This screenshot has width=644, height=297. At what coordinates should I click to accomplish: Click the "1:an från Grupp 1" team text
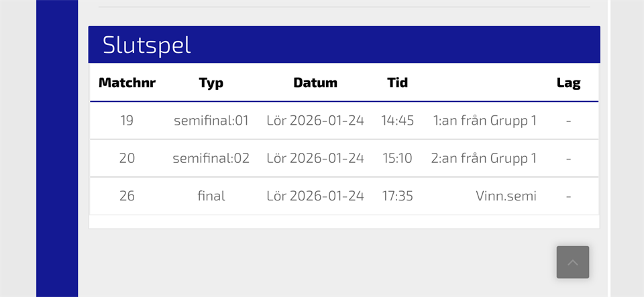(484, 121)
